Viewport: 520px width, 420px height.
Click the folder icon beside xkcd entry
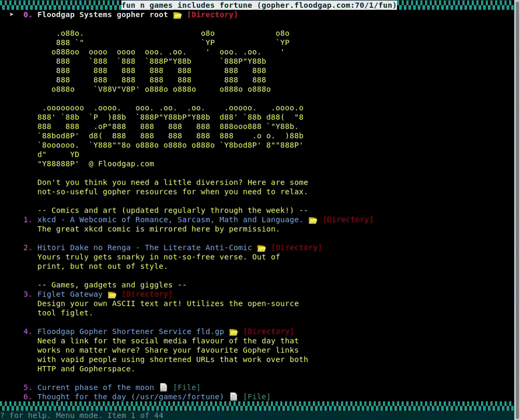pyautogui.click(x=313, y=220)
